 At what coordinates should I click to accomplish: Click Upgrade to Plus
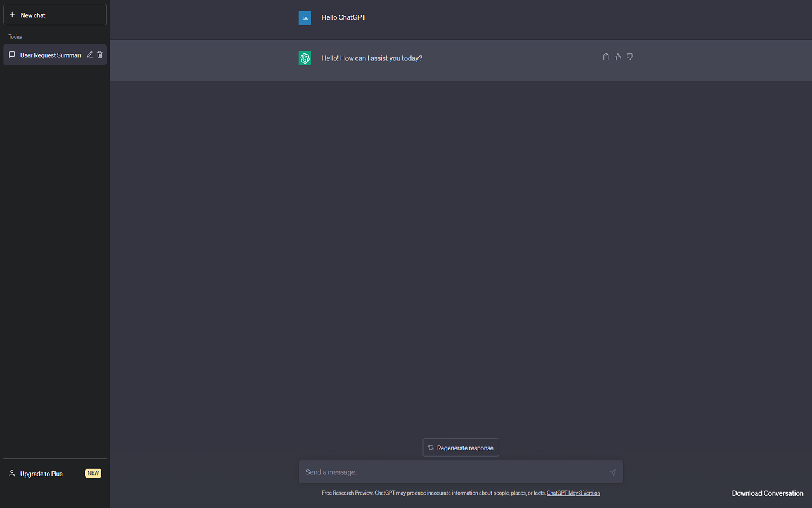tap(41, 474)
